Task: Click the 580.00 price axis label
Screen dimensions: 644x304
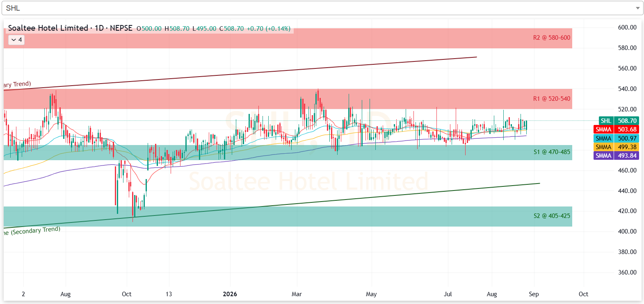Action: [x=627, y=48]
